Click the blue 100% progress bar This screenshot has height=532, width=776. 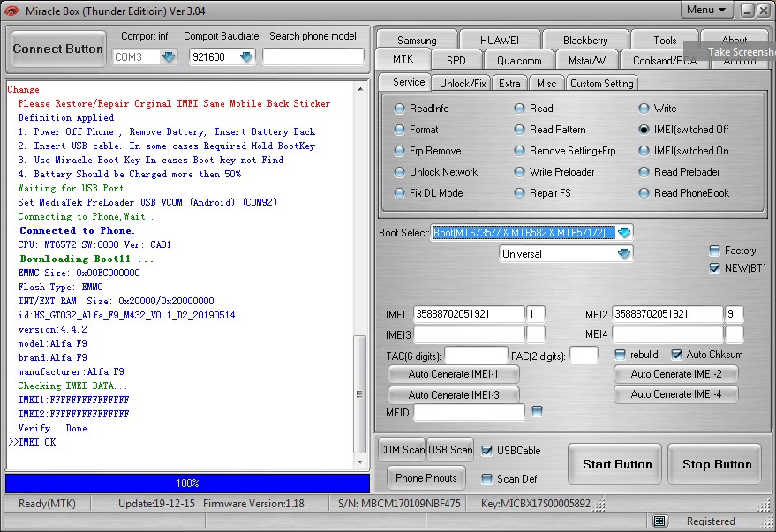pyautogui.click(x=187, y=483)
